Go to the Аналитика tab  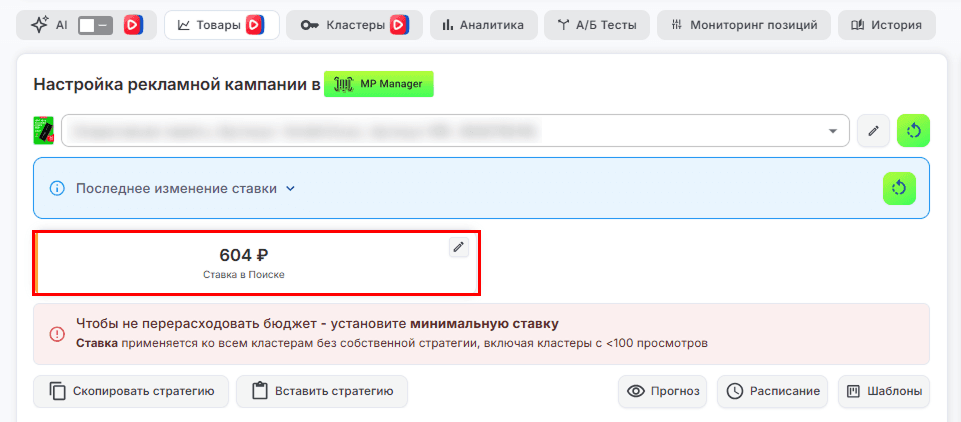[x=484, y=25]
